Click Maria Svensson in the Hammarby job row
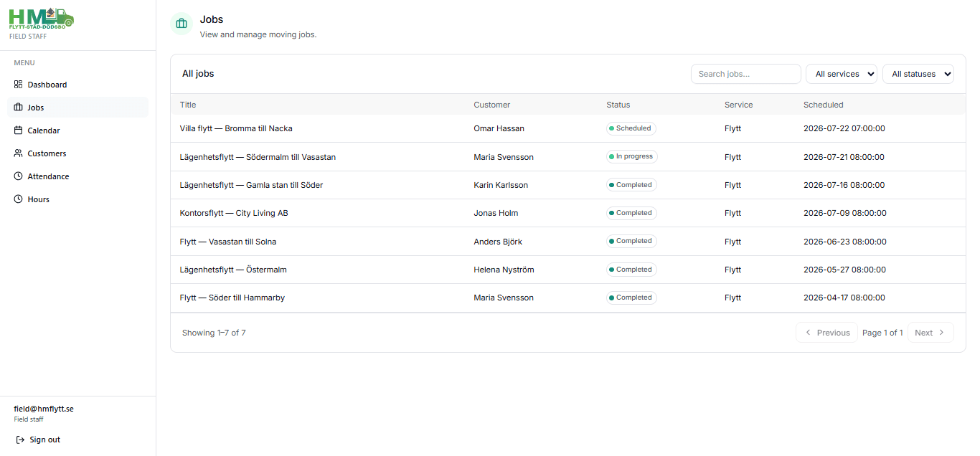The height and width of the screenshot is (456, 980). [504, 298]
